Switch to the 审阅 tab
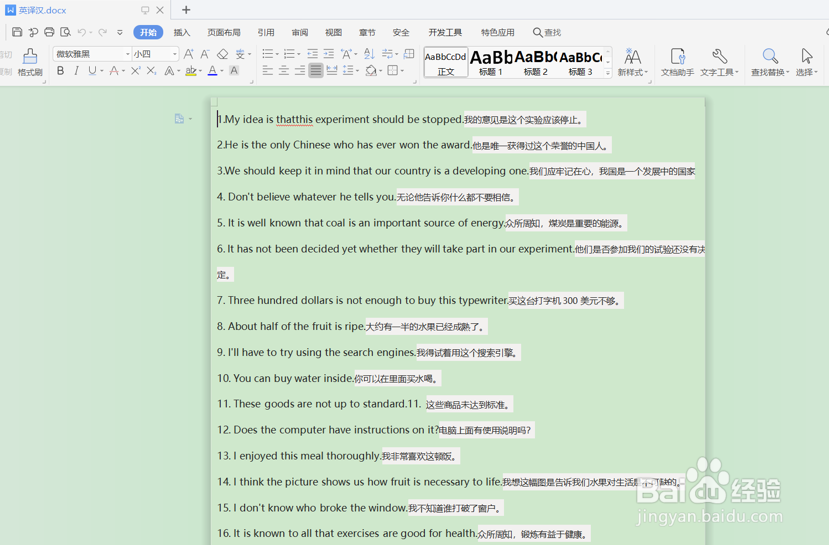This screenshot has width=829, height=545. 300,33
